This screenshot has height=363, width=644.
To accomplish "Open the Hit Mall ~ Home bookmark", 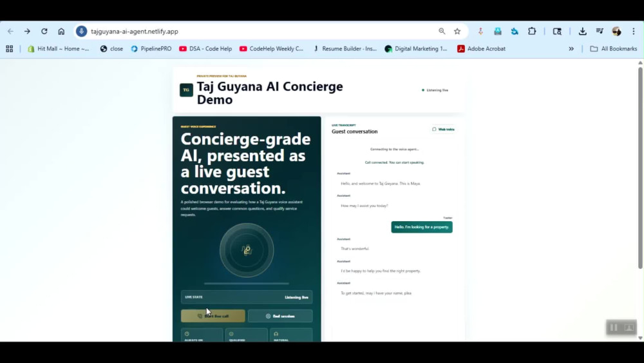I will click(x=59, y=48).
